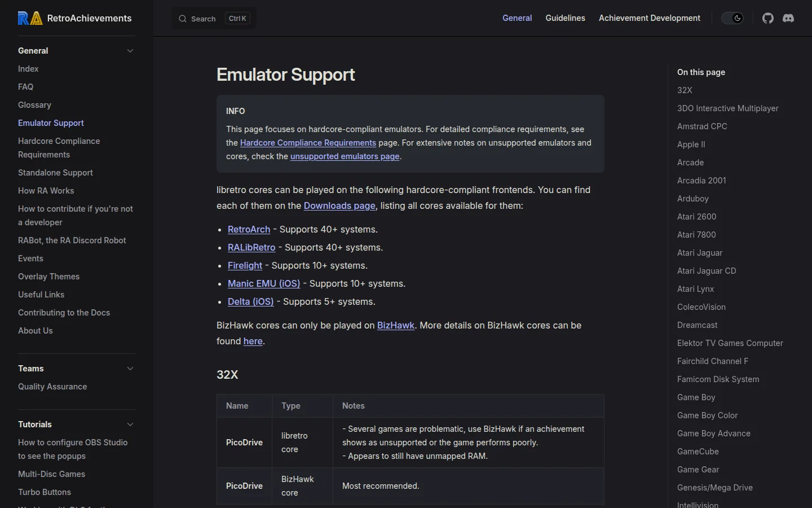
Task: Jump to 3DO Interactive Multiplayer section
Action: pyautogui.click(x=728, y=108)
